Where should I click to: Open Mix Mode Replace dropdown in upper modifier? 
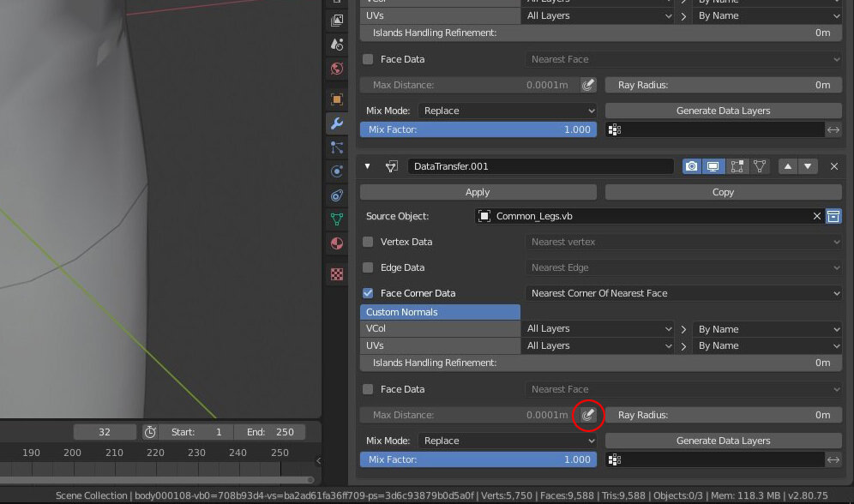point(508,111)
